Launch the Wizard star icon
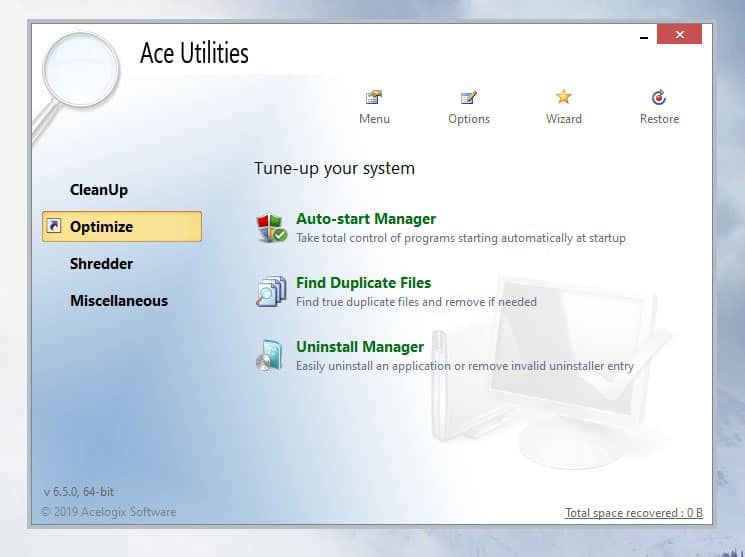Screen dimensions: 745x557 (564, 97)
